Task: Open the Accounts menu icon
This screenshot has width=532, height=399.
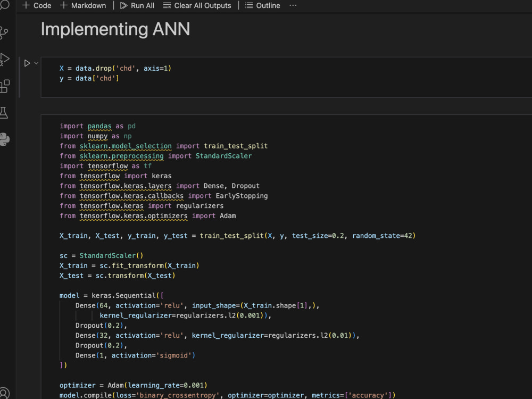Action: pos(4,393)
